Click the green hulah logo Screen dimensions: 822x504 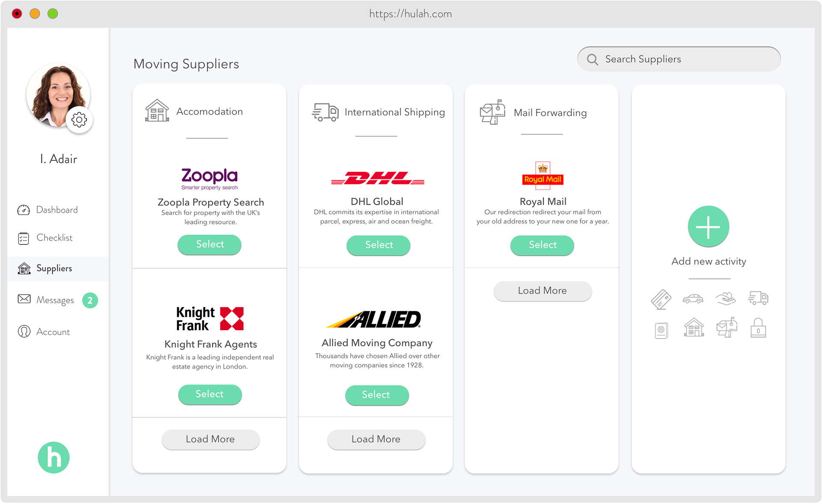click(54, 457)
